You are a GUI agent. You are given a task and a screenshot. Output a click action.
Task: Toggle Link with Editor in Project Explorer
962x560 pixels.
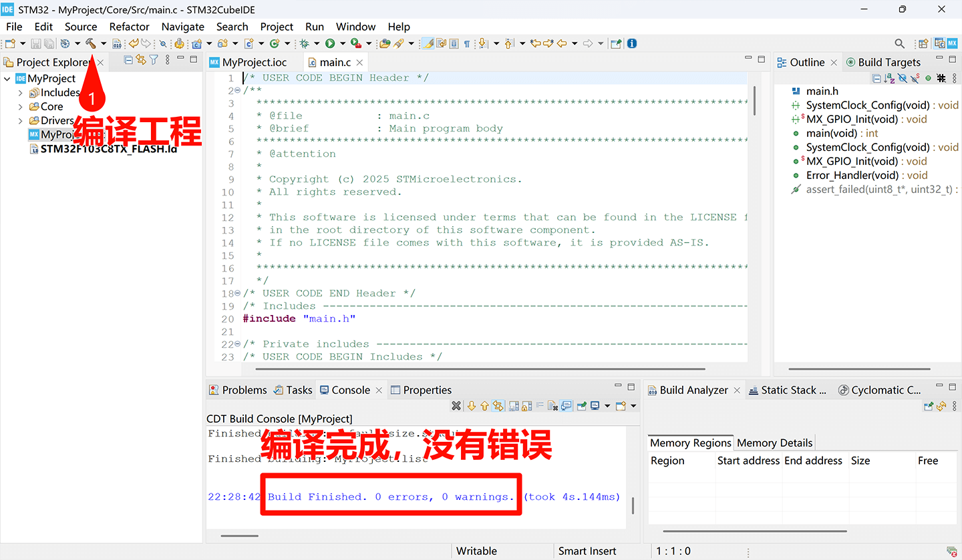point(141,60)
